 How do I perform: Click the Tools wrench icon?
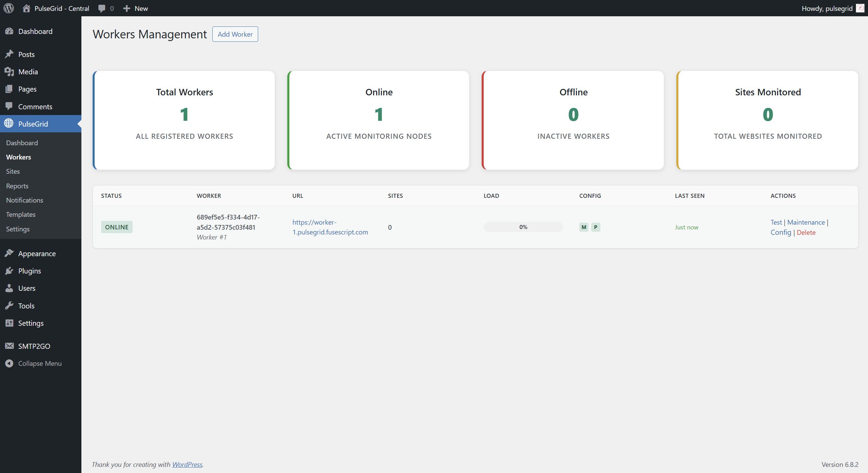(9, 306)
